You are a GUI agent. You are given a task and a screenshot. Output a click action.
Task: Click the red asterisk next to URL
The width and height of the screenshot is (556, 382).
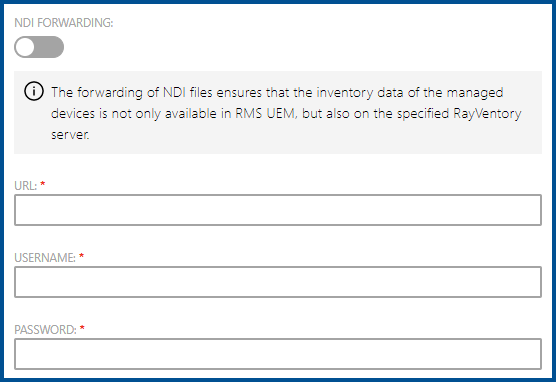[x=43, y=184]
